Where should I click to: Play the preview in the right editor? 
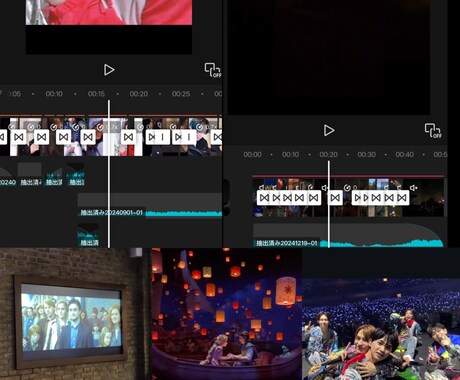(329, 130)
